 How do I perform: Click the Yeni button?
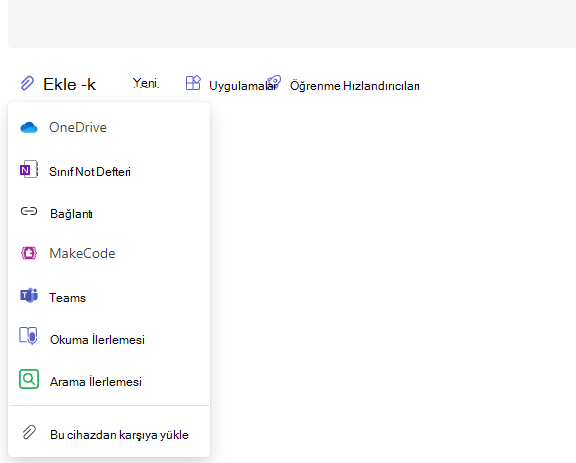145,83
